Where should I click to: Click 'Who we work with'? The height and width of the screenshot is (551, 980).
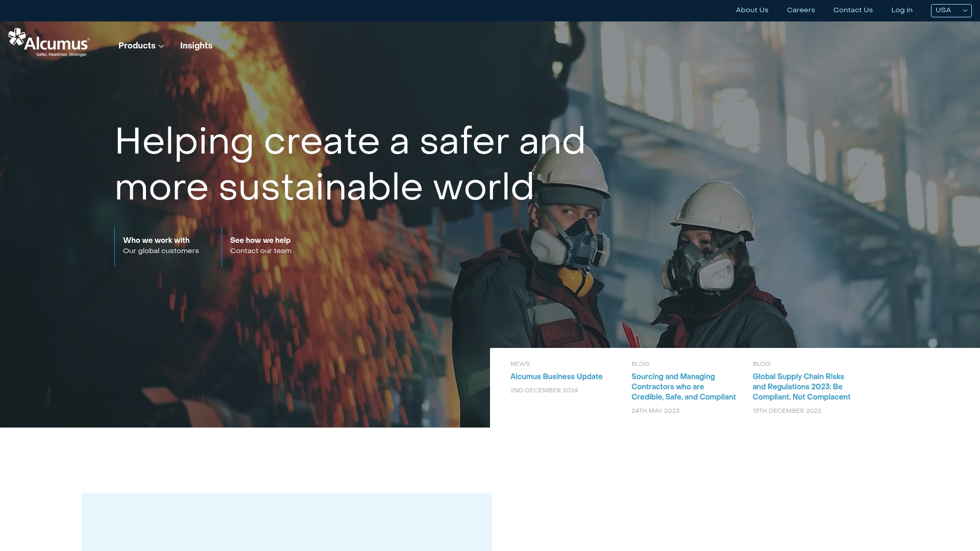[156, 240]
